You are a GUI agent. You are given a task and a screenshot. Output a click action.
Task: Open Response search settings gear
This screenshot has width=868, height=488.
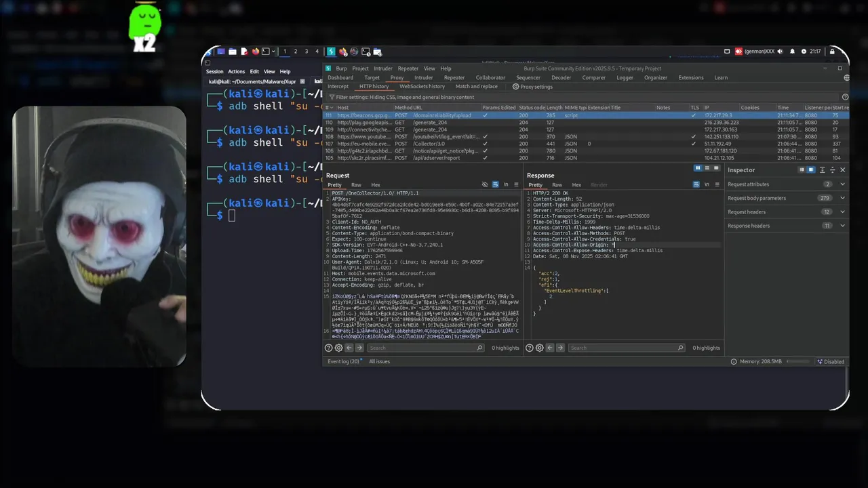click(x=539, y=348)
